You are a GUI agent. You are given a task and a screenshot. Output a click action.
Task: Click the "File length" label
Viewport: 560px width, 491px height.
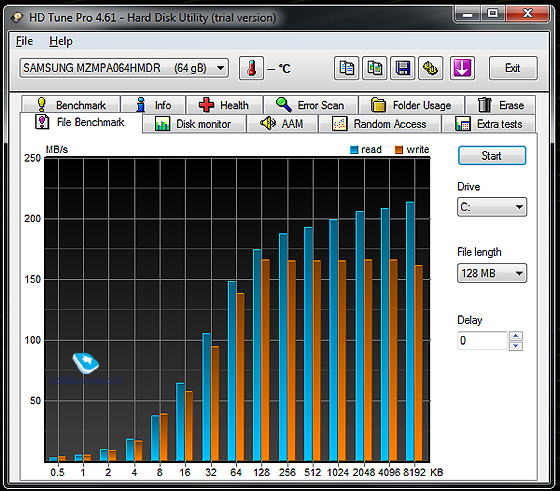pos(479,252)
